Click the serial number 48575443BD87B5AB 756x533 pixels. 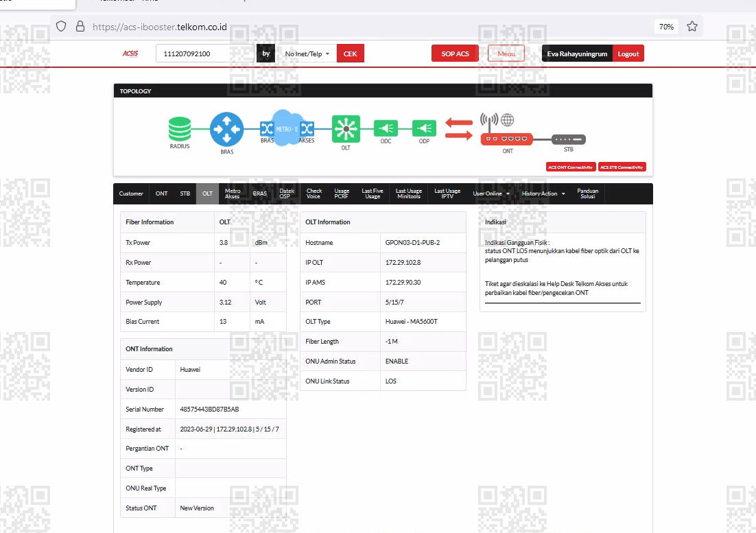coord(209,409)
